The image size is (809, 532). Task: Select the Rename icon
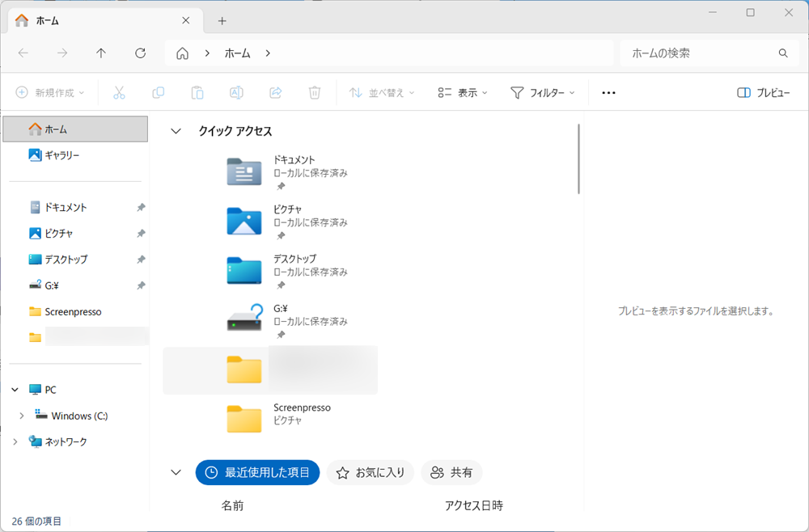pyautogui.click(x=236, y=92)
